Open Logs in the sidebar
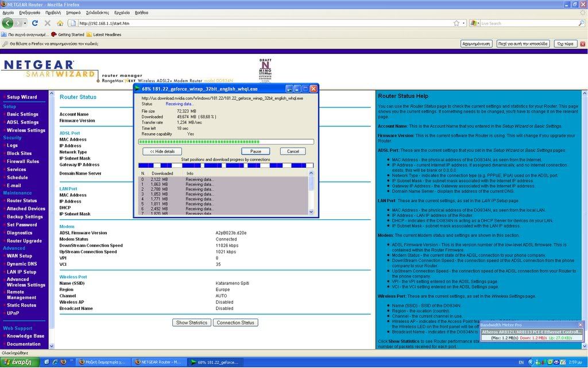The height and width of the screenshot is (368, 588). (x=12, y=145)
